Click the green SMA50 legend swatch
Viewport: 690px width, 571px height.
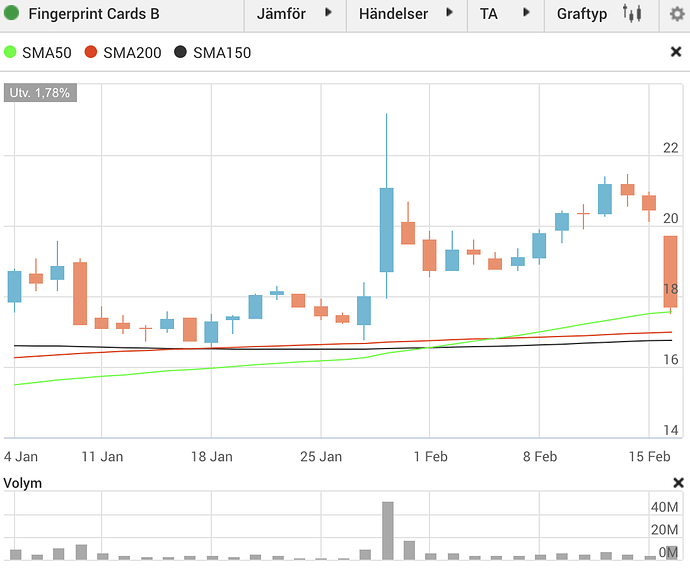click(x=10, y=52)
